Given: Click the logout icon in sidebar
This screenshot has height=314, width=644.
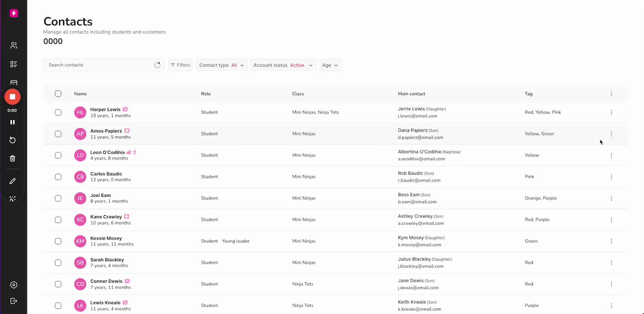Looking at the screenshot, I should pyautogui.click(x=14, y=301).
